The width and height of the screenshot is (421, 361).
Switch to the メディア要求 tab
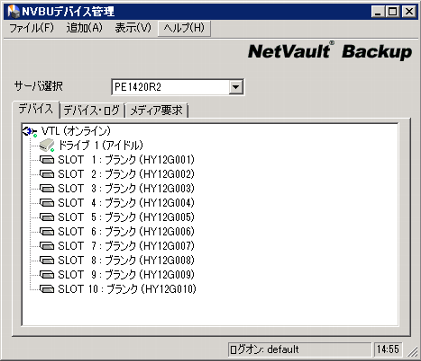click(156, 110)
